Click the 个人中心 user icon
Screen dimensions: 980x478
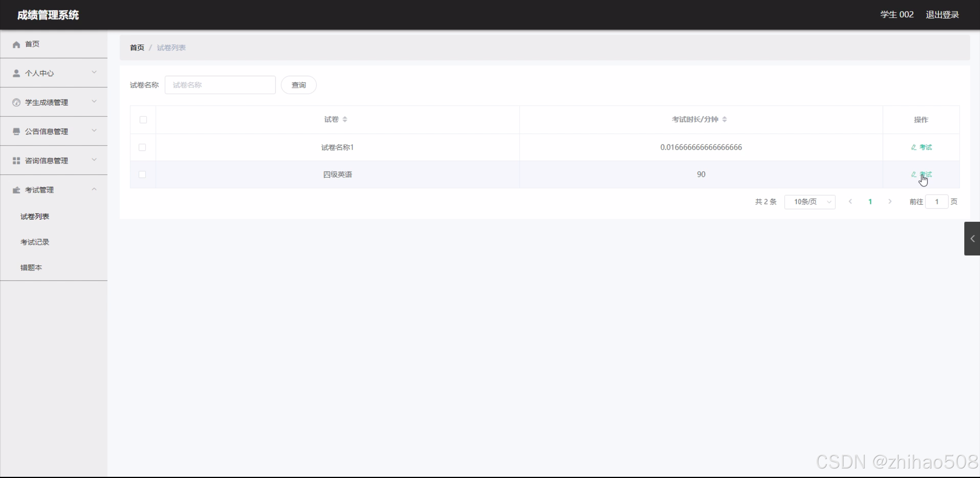[16, 73]
